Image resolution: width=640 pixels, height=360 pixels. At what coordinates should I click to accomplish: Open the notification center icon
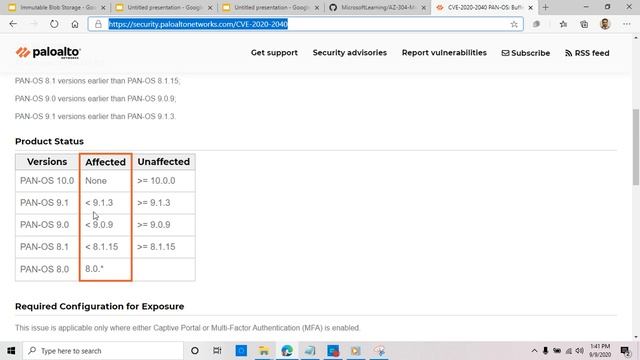(x=625, y=351)
